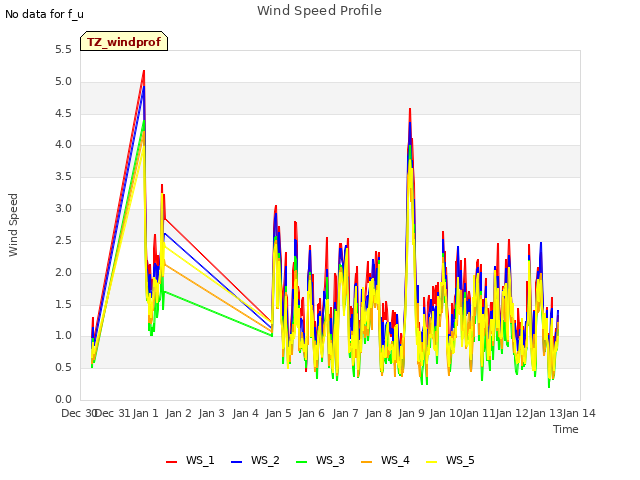640x480 pixels.
Task: Click the 0.5 y-axis tick label
Action: click(x=63, y=368)
